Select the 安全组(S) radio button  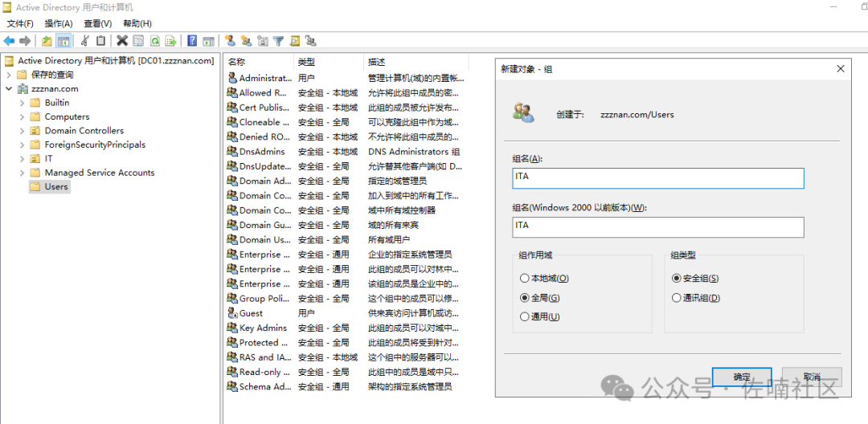pyautogui.click(x=676, y=278)
